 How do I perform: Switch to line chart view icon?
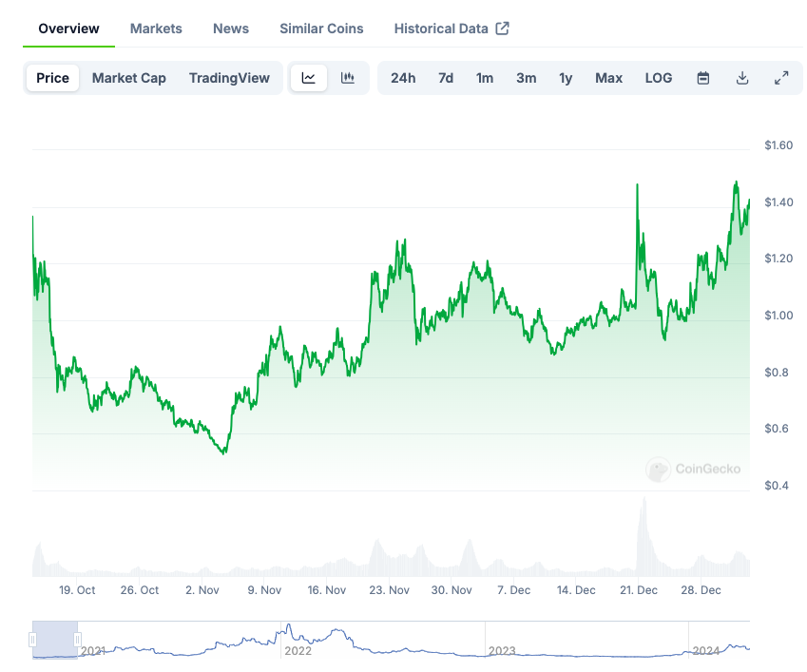(308, 78)
